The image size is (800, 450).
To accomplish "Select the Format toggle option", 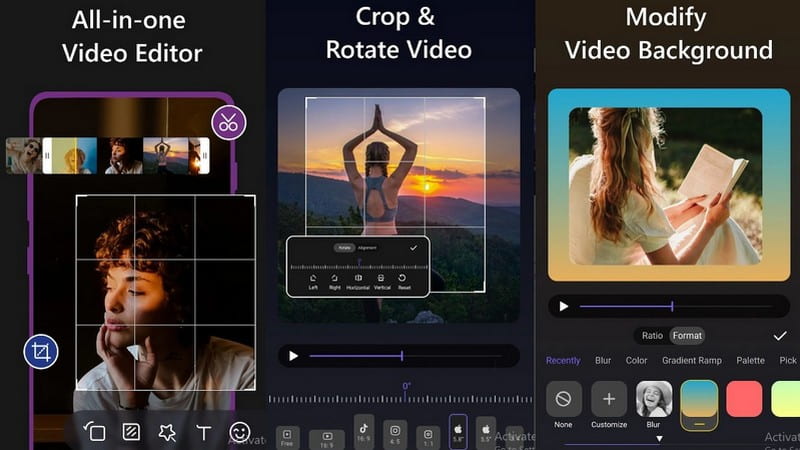I will click(687, 336).
